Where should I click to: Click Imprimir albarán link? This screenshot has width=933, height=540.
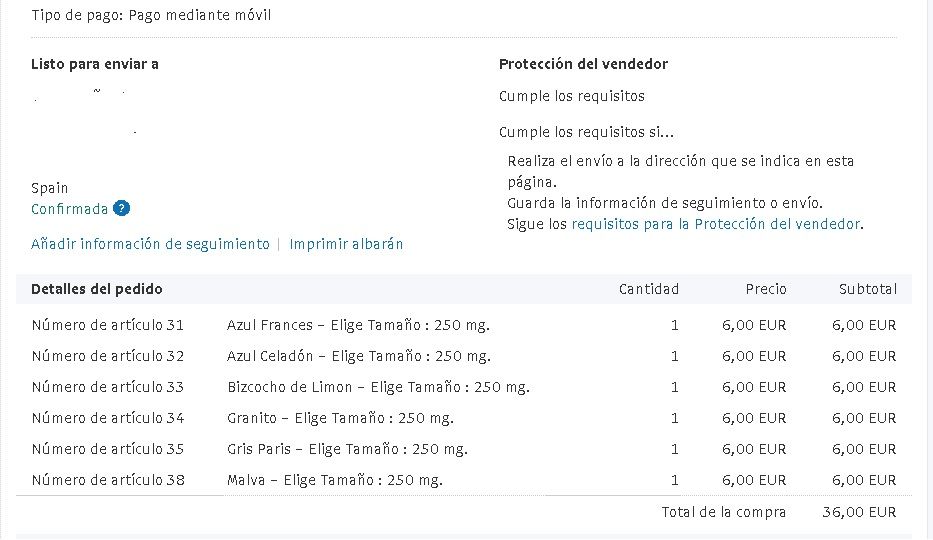point(346,244)
